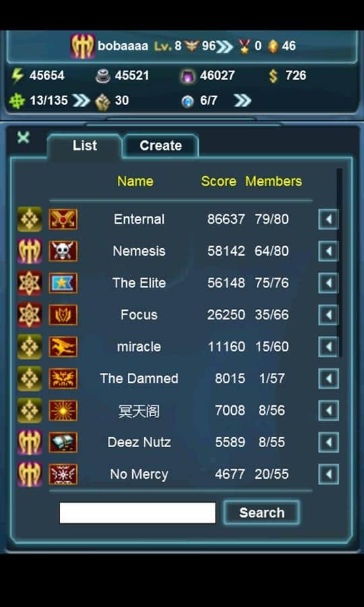Screen dimensions: 364x607
Task: Click the treasure chest emblem for Deez Nutz
Action: click(x=63, y=442)
